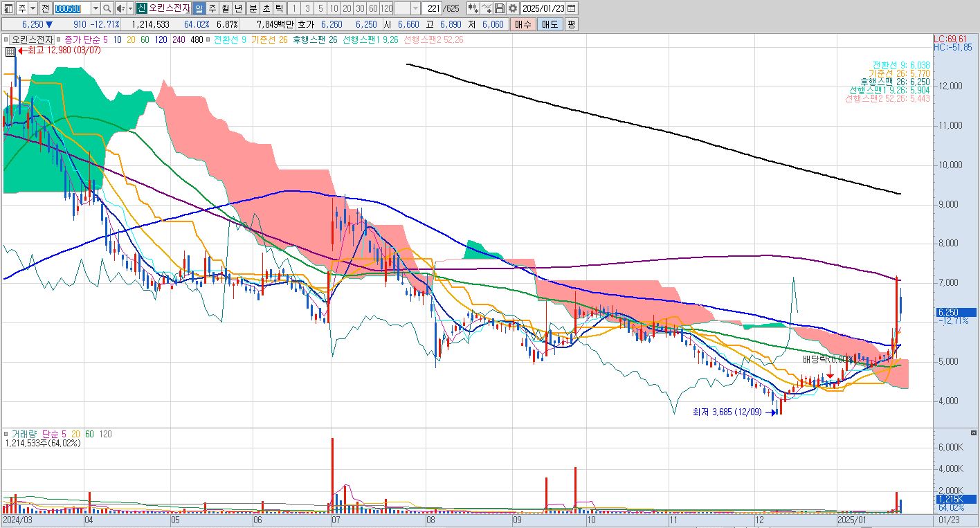
Task: Open the 주 type dropdown arrow
Action: coord(33,8)
